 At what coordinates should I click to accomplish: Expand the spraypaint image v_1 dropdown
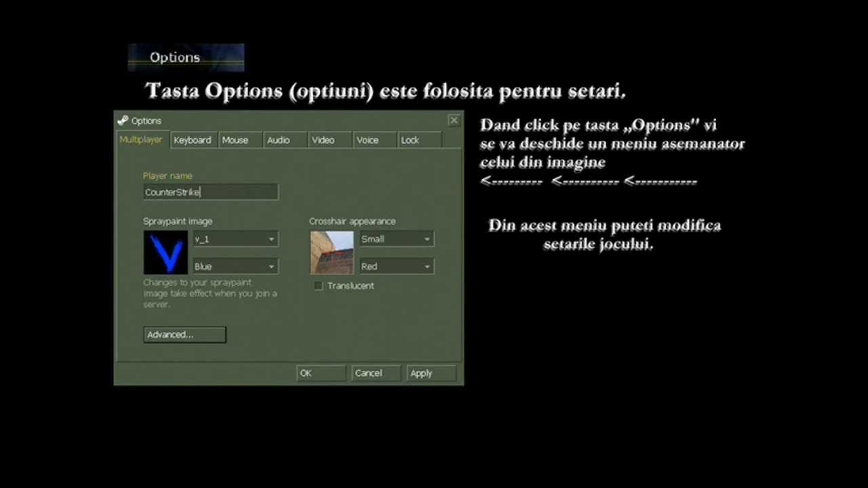[235, 239]
